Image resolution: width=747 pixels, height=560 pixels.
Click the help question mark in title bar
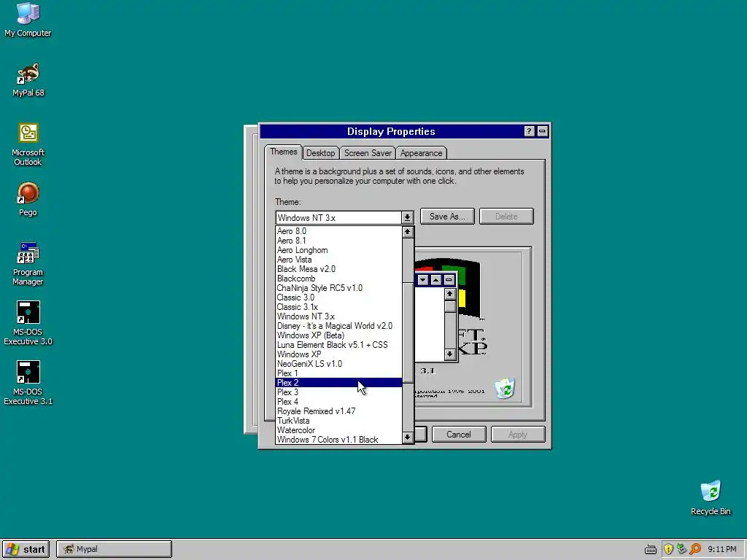tap(529, 131)
